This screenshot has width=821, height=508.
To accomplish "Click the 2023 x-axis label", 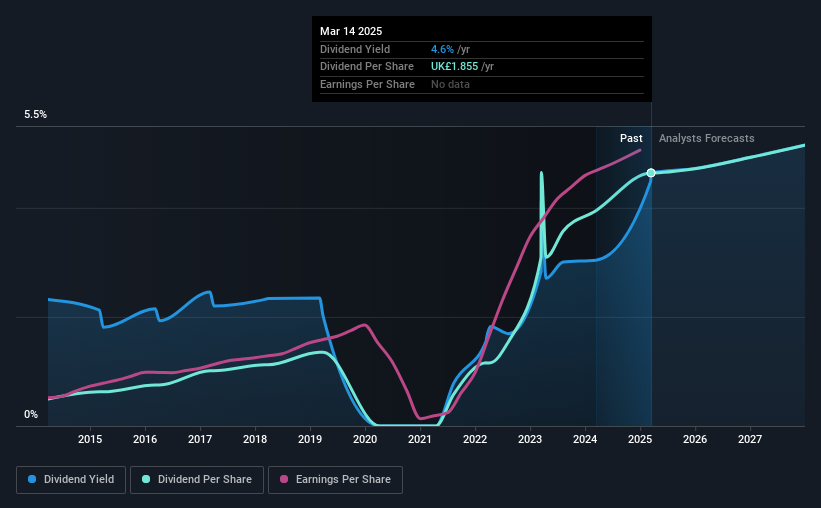I will pyautogui.click(x=530, y=439).
